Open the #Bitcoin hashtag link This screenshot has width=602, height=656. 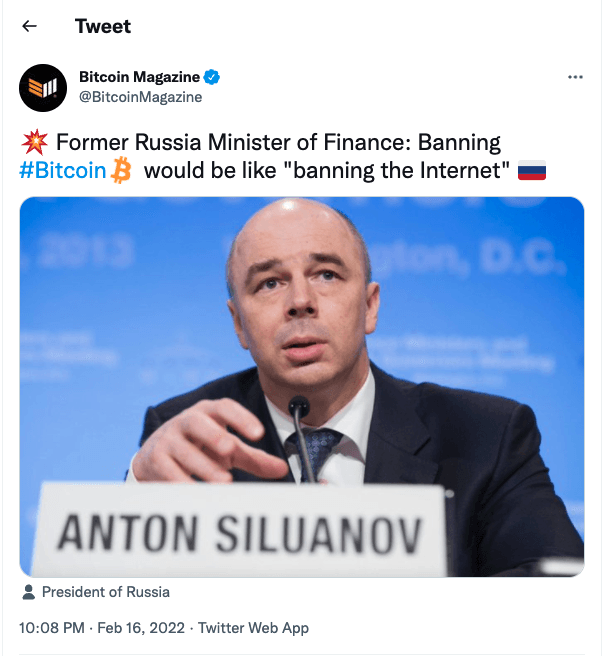click(62, 171)
